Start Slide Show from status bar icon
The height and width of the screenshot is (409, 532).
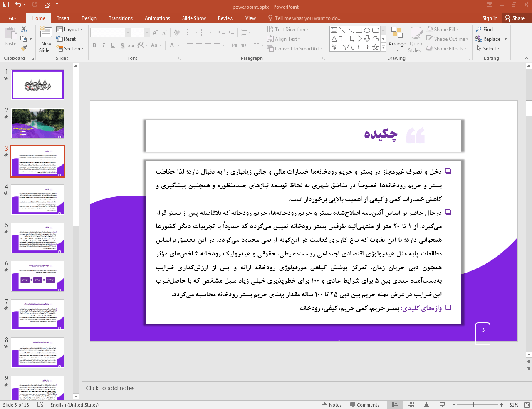pyautogui.click(x=442, y=405)
